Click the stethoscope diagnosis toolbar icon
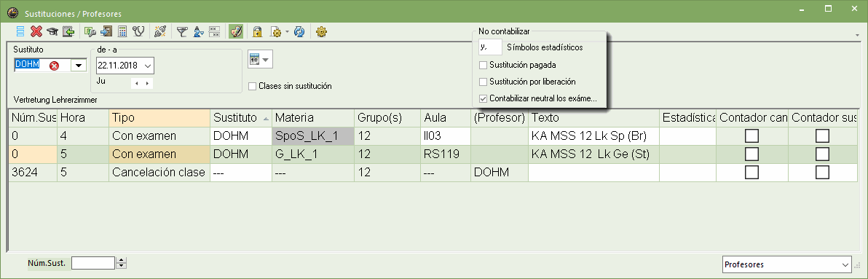The width and height of the screenshot is (868, 279). click(138, 31)
